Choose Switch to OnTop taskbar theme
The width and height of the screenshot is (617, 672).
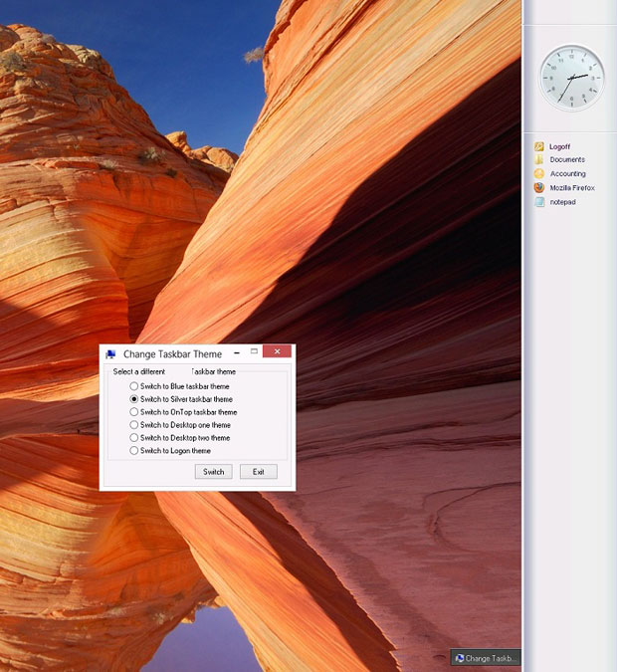point(183,412)
